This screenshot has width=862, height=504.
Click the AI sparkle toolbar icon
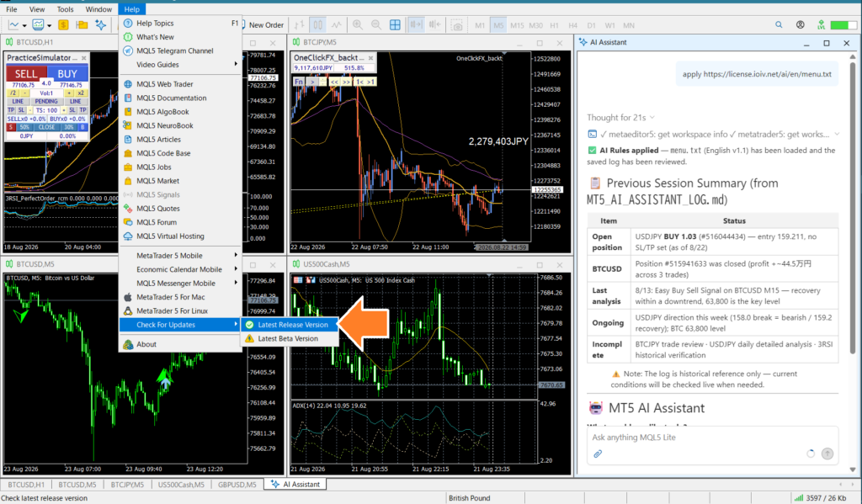coord(101,24)
